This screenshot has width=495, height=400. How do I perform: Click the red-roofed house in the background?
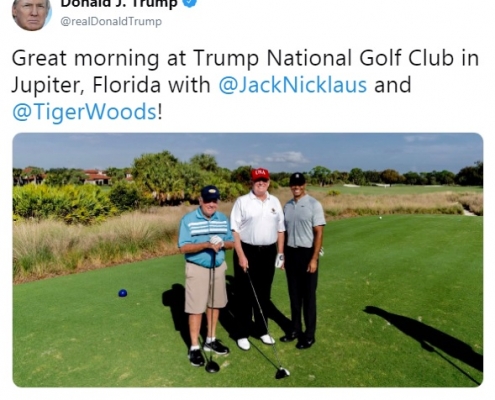(96, 177)
